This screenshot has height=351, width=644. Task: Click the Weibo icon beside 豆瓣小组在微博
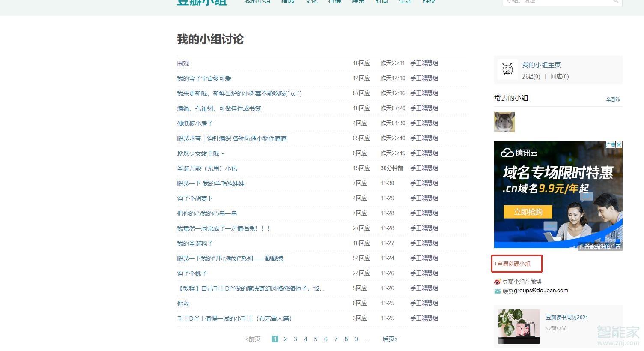(x=497, y=282)
